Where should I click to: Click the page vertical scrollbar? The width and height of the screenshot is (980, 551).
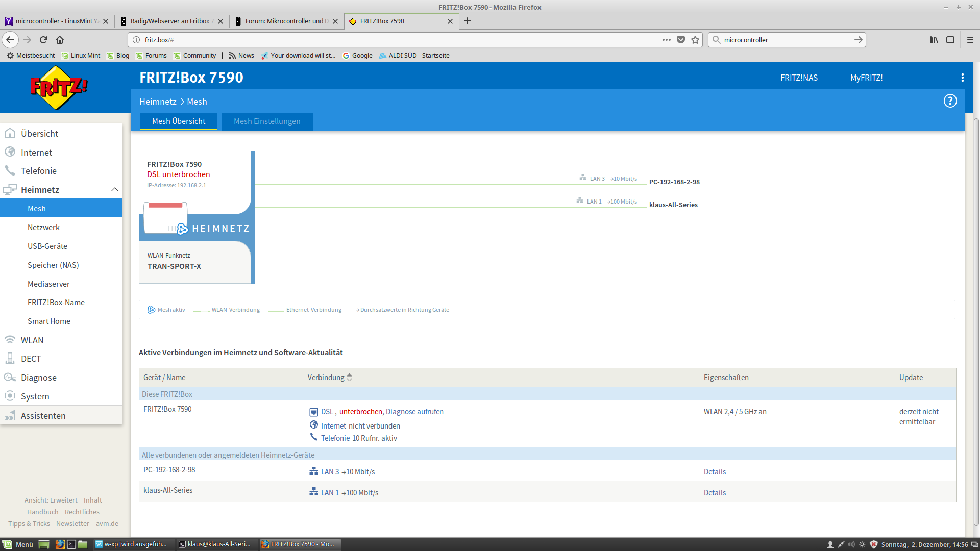[976, 321]
